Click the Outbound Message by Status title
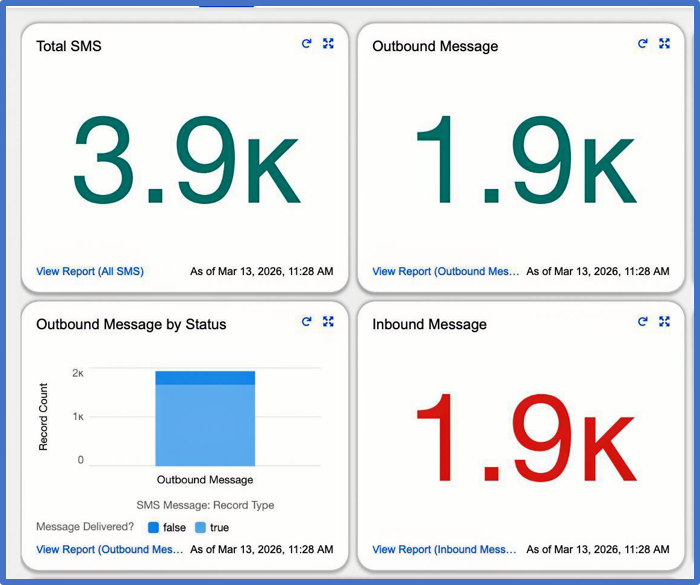 [131, 324]
